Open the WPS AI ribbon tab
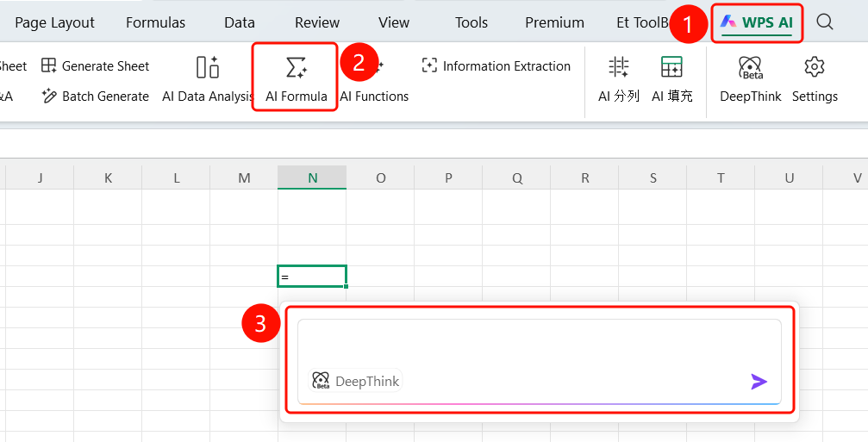The image size is (868, 442). pos(757,22)
